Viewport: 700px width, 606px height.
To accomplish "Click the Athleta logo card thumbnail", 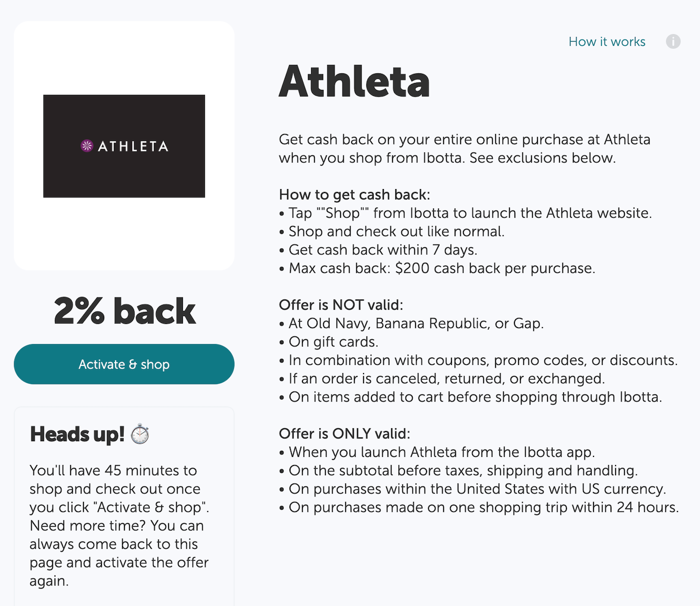I will [x=124, y=145].
